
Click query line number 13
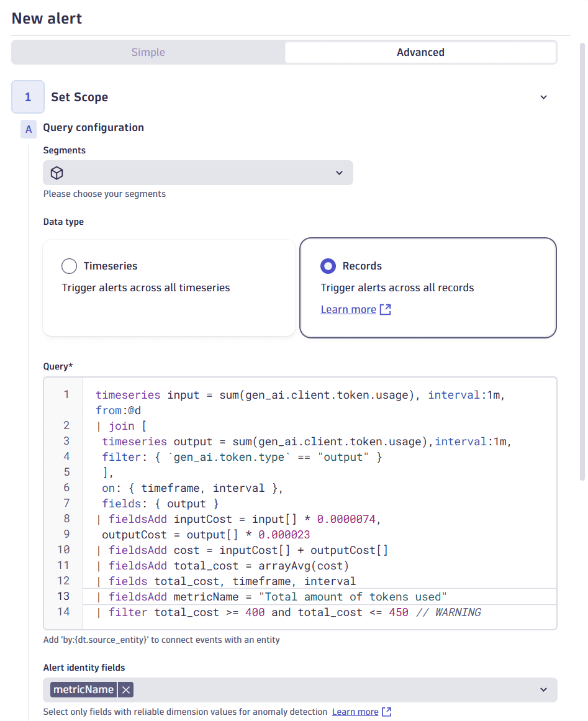click(x=63, y=596)
